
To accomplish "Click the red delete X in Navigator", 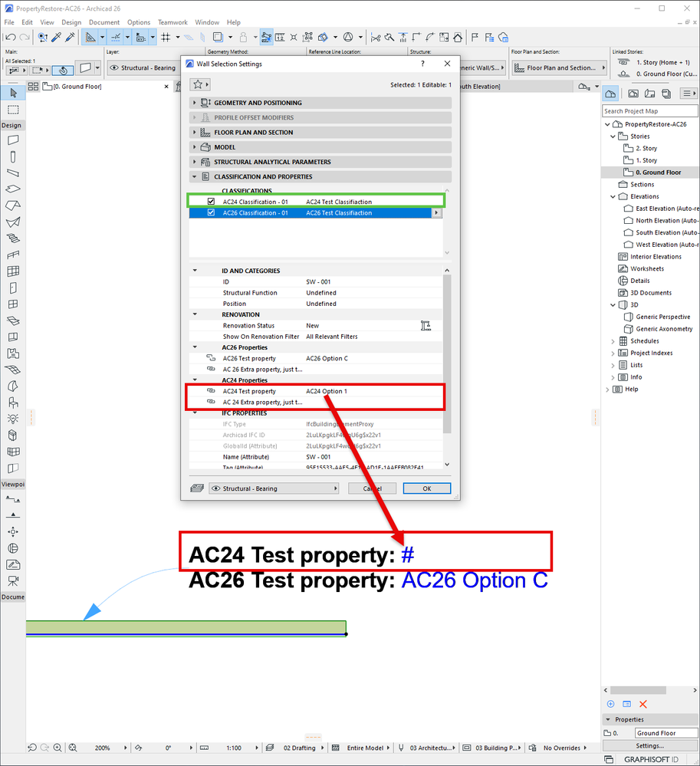I will (x=642, y=704).
